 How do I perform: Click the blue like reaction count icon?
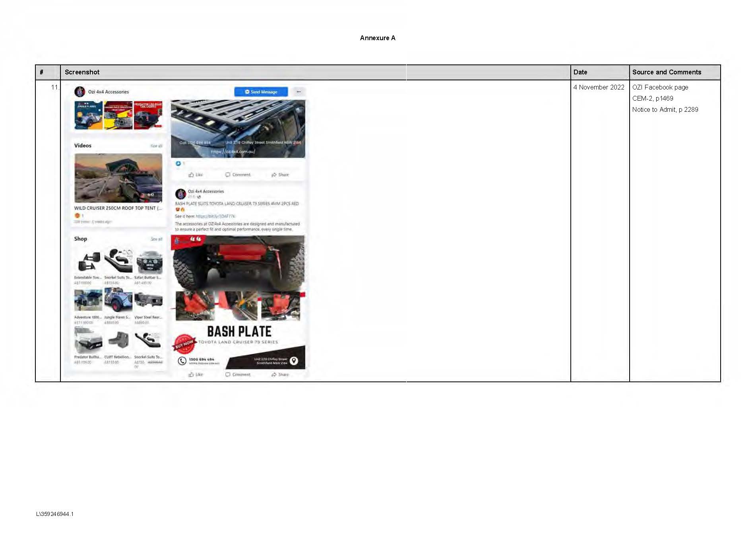(x=178, y=163)
